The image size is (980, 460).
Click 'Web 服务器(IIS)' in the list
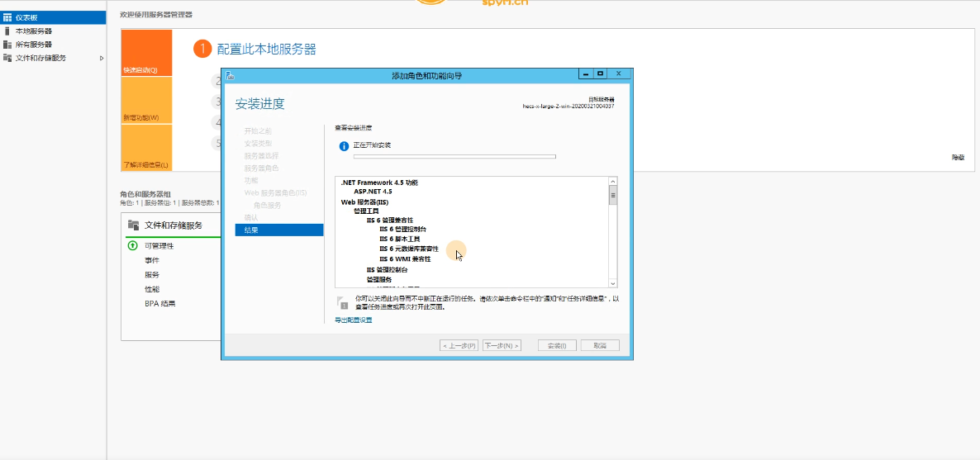point(364,202)
